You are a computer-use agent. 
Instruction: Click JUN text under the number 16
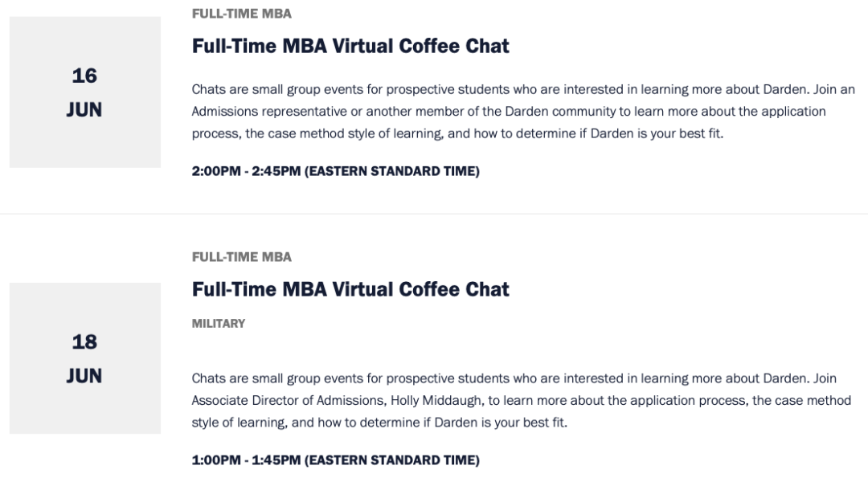click(84, 109)
